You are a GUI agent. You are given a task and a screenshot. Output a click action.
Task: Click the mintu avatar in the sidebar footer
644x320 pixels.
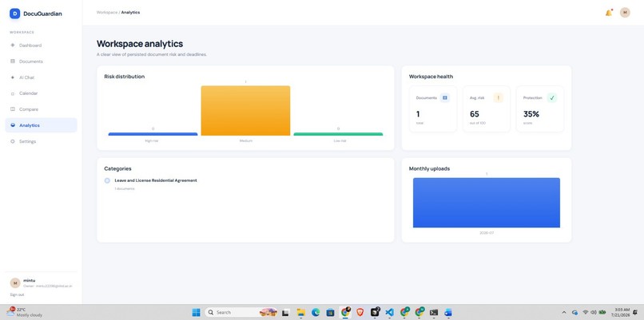tap(15, 283)
